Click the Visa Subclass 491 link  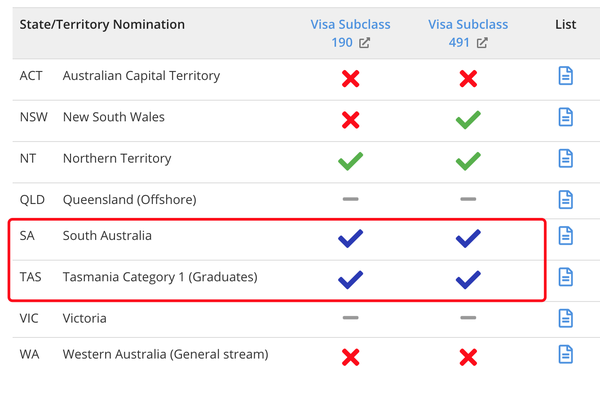468,33
